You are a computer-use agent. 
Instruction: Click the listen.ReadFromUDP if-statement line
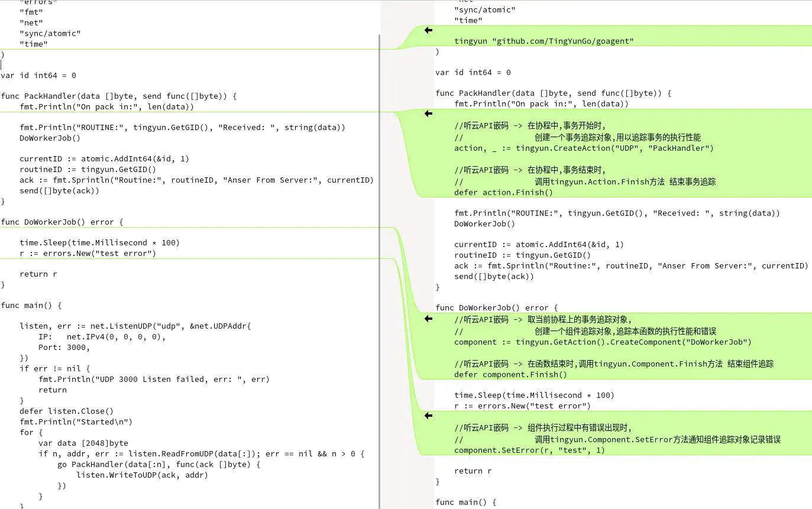click(201, 454)
